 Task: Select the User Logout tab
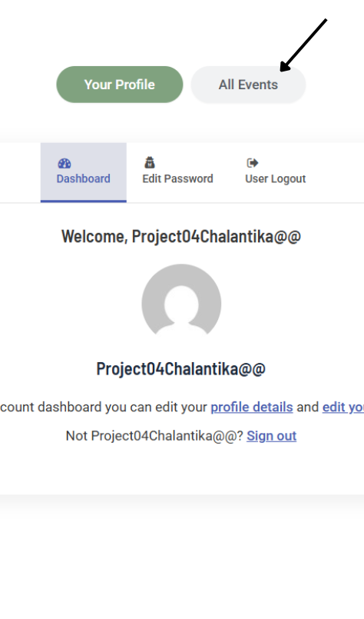(x=275, y=172)
